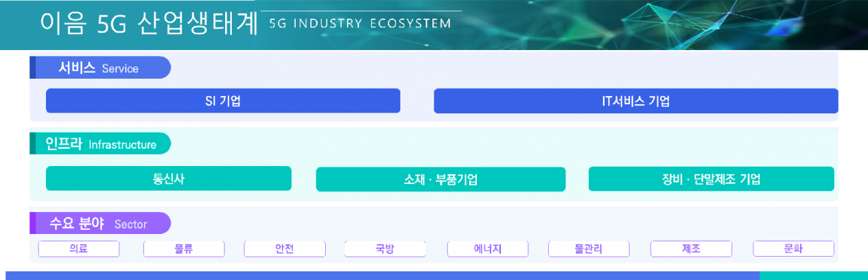The height and width of the screenshot is (280, 868).
Task: Choose the 소재 · 부품기업 button
Action: tap(440, 179)
